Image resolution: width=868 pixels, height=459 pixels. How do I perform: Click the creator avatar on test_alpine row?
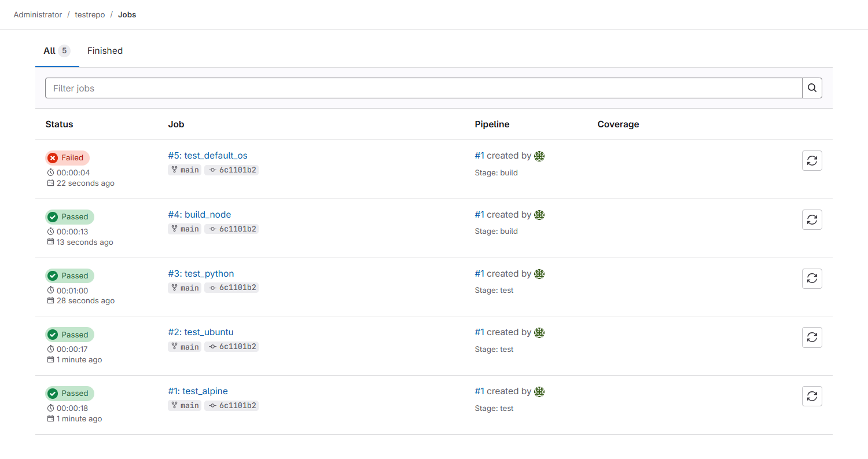[539, 391]
